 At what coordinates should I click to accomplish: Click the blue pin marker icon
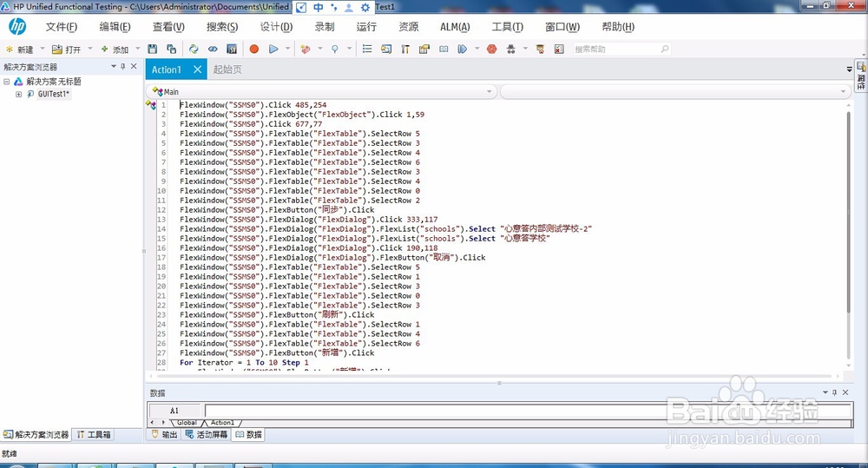click(335, 49)
